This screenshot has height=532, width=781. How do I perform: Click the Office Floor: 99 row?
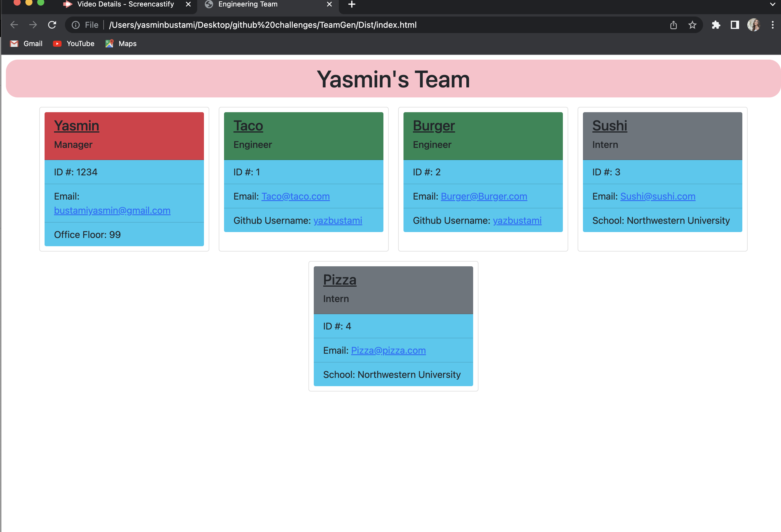(124, 234)
